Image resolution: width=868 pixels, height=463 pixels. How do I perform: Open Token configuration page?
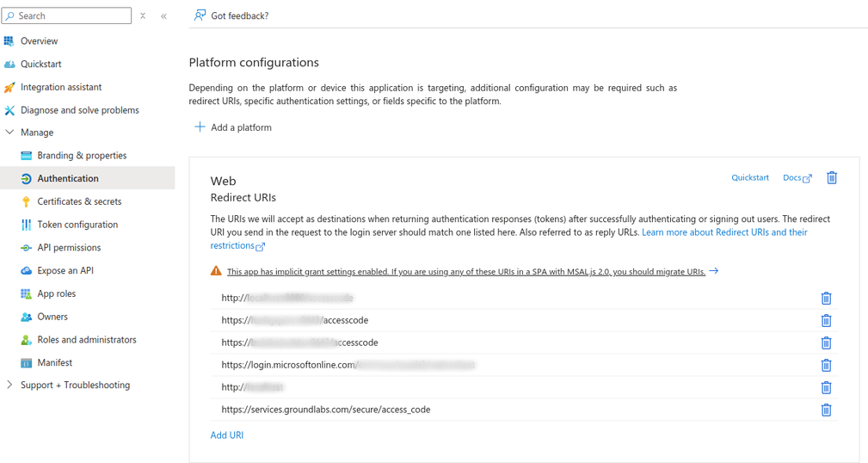coord(77,225)
